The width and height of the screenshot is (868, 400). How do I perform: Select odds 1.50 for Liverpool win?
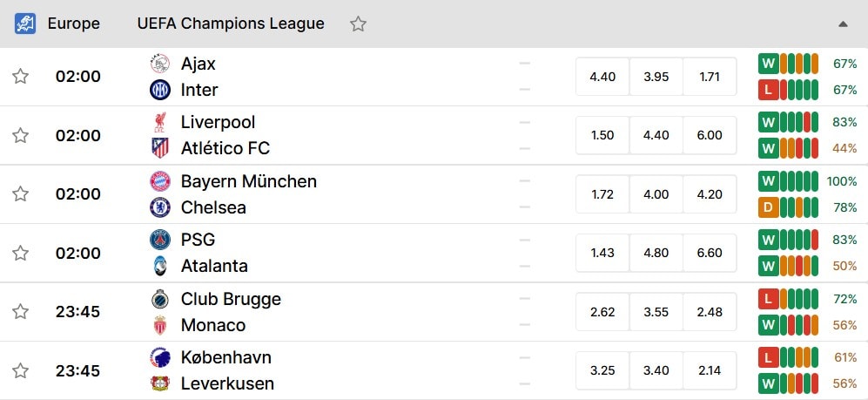click(602, 135)
